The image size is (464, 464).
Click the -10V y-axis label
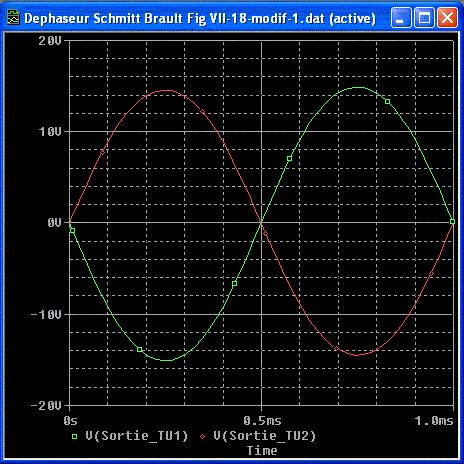pyautogui.click(x=46, y=314)
